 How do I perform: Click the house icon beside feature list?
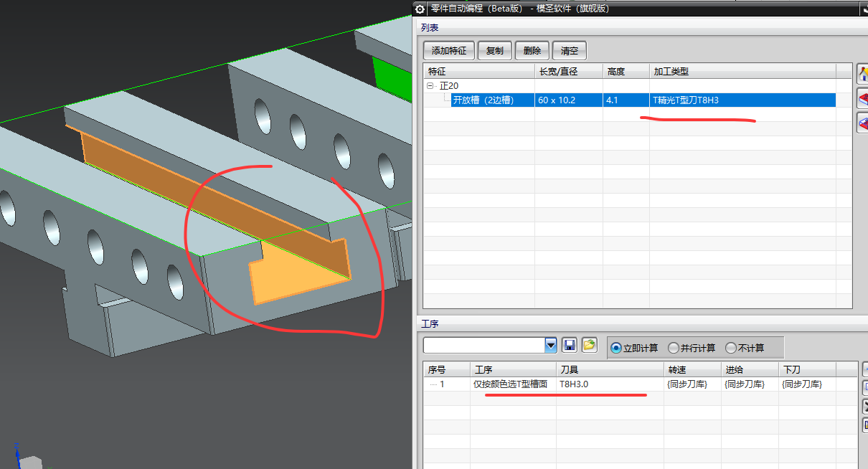click(x=864, y=73)
